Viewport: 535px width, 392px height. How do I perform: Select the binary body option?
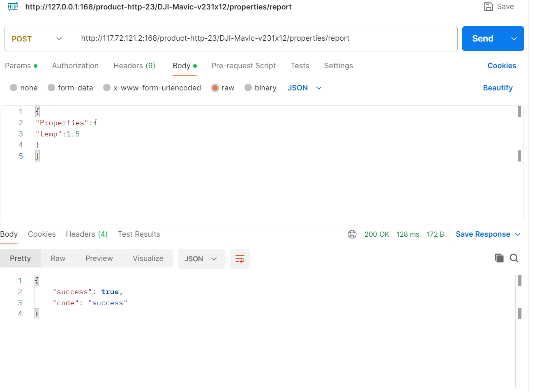point(248,88)
